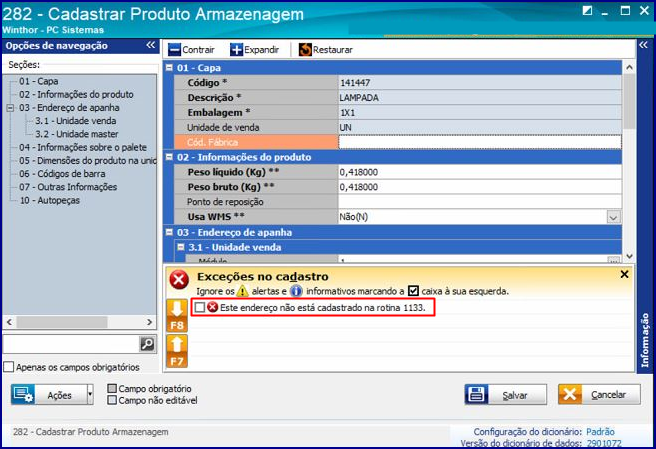This screenshot has width=656, height=449.
Task: Click the section search magnifier icon
Action: click(147, 344)
